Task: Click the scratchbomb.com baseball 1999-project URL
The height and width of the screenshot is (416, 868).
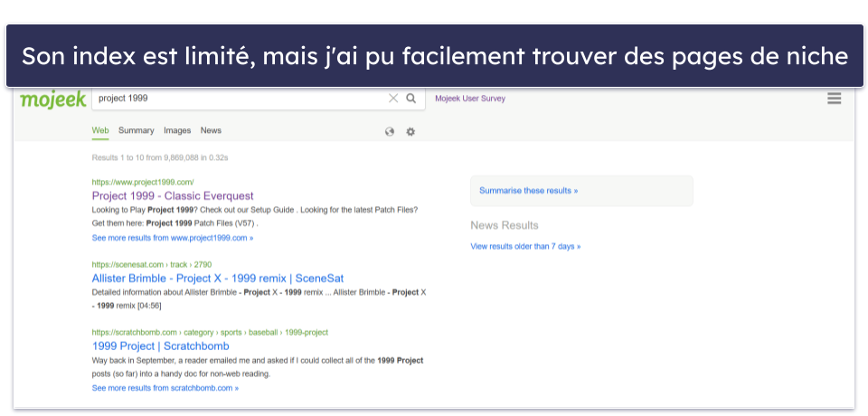Action: point(210,333)
